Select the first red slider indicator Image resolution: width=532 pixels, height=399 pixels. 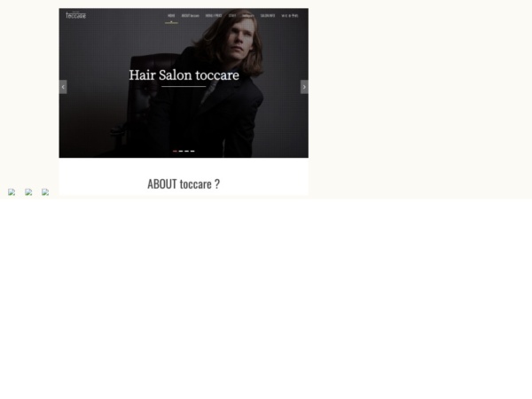[175, 151]
